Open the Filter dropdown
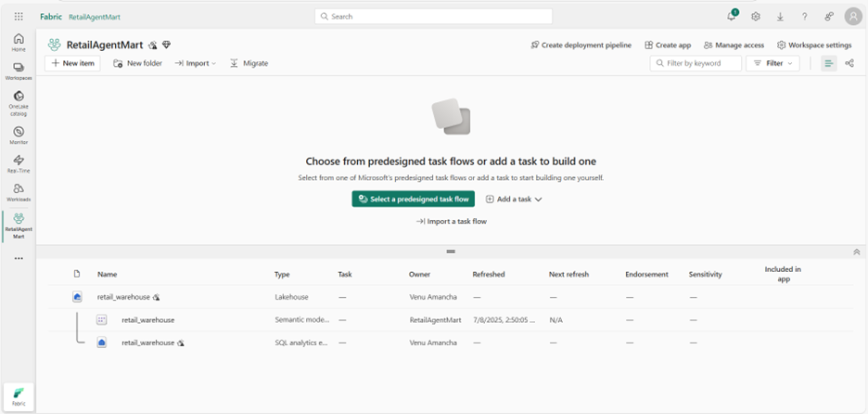The width and height of the screenshot is (868, 414). click(772, 63)
